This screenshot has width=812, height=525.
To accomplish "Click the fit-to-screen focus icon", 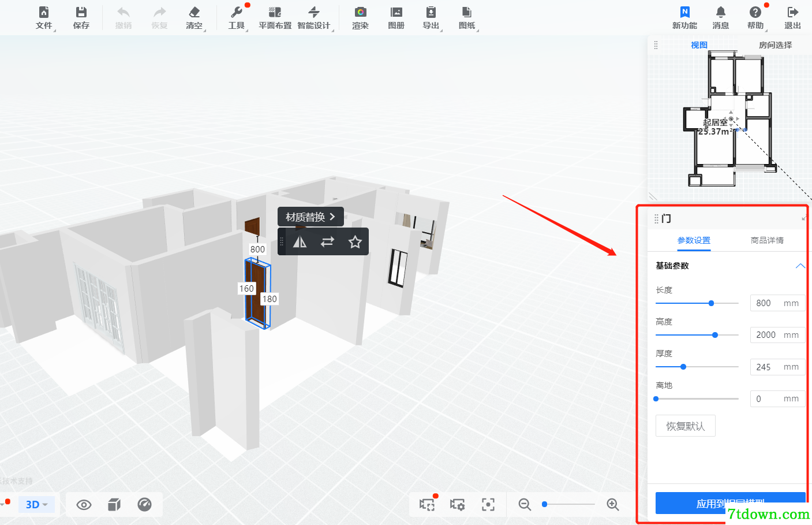I will tap(488, 504).
